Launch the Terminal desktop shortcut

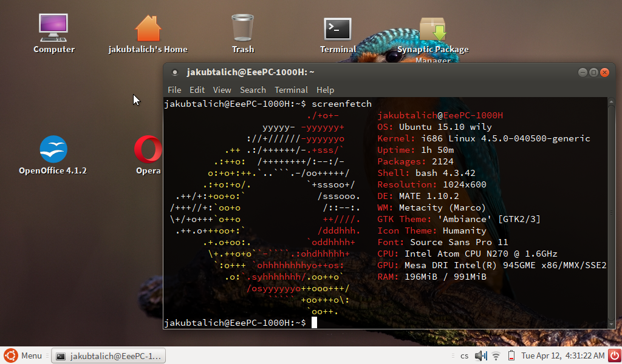point(338,29)
